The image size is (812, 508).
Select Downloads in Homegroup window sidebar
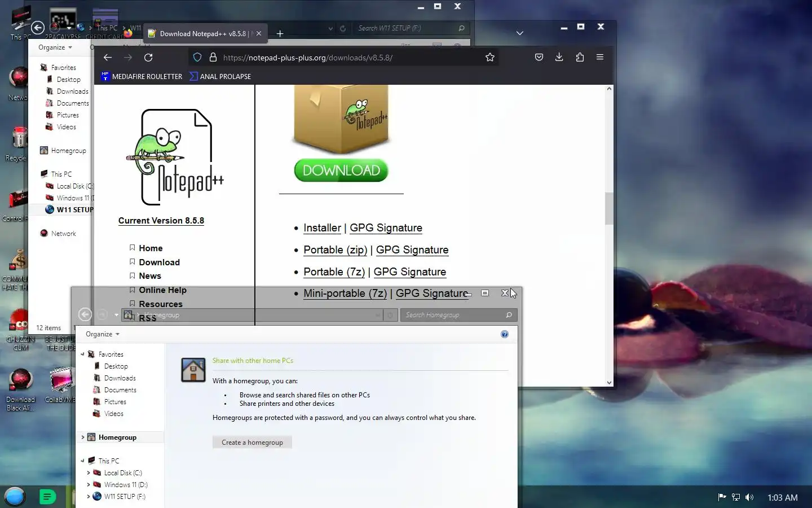pos(120,378)
